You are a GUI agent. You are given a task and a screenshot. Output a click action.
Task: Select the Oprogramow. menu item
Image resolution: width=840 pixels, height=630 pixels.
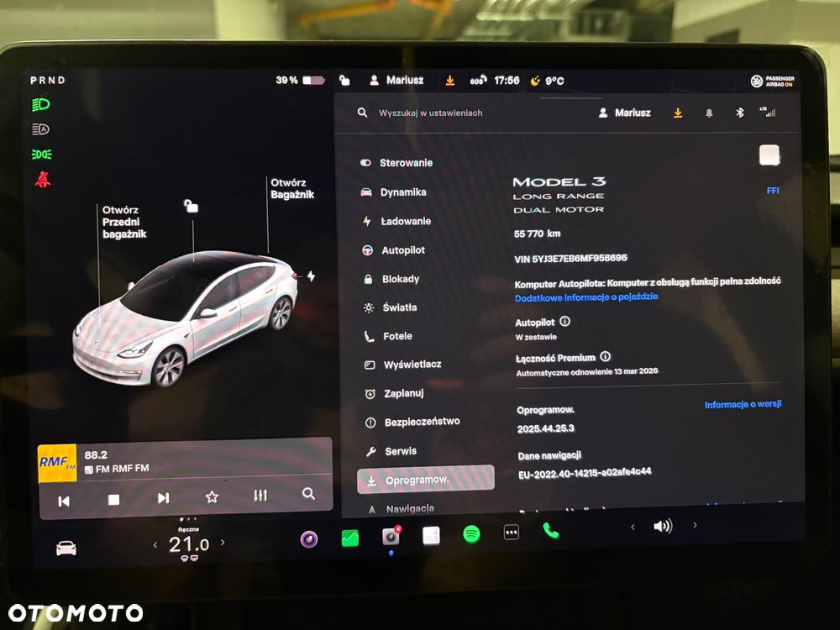[426, 479]
